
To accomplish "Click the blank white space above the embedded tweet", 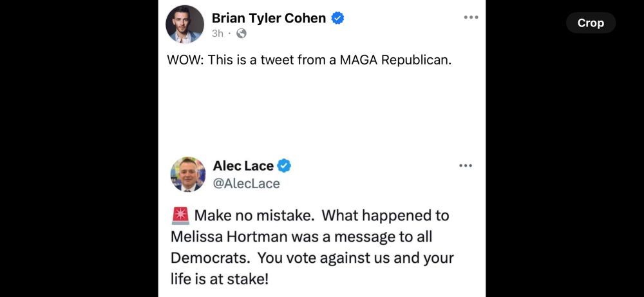I will point(322,110).
